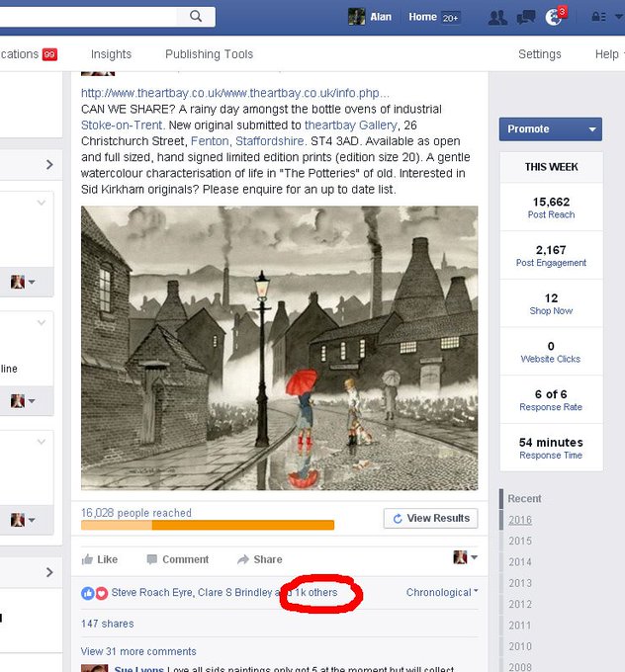625x672 pixels.
Task: Open theartbay.co.uk info.php link
Action: 235,93
